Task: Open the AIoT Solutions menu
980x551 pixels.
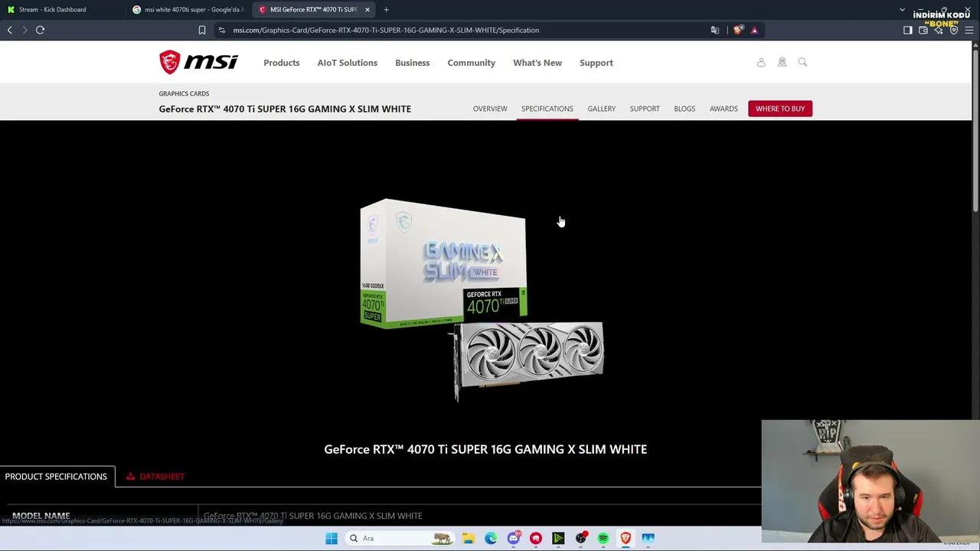Action: (x=348, y=63)
